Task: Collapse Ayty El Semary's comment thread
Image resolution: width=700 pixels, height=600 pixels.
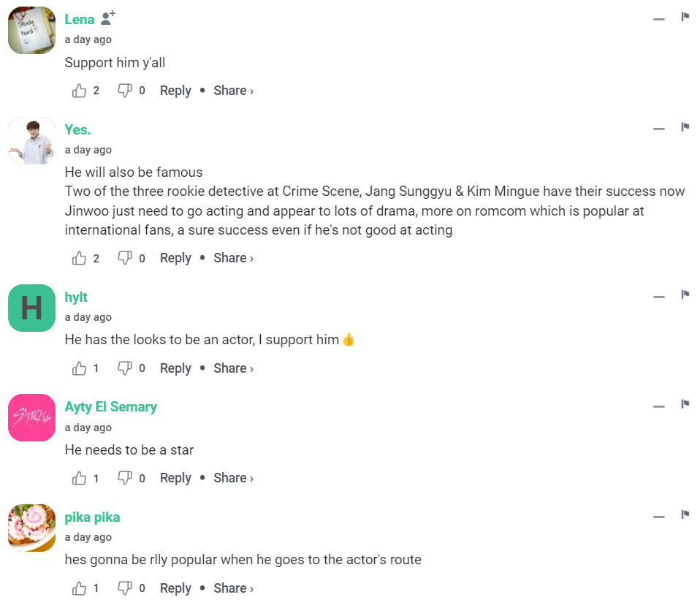Action: pyautogui.click(x=659, y=406)
